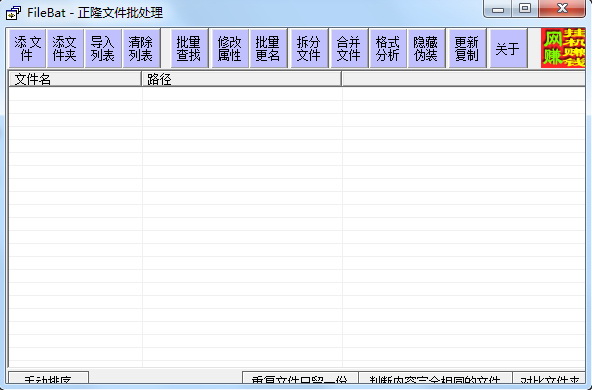Screen dimensions: 592x390
Task: Sort by the 文件名 column header
Action: point(75,79)
